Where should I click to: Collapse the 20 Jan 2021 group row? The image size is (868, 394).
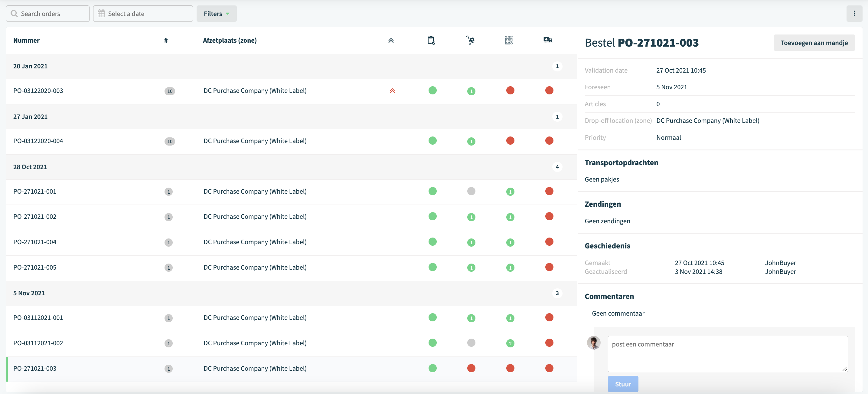coord(291,66)
